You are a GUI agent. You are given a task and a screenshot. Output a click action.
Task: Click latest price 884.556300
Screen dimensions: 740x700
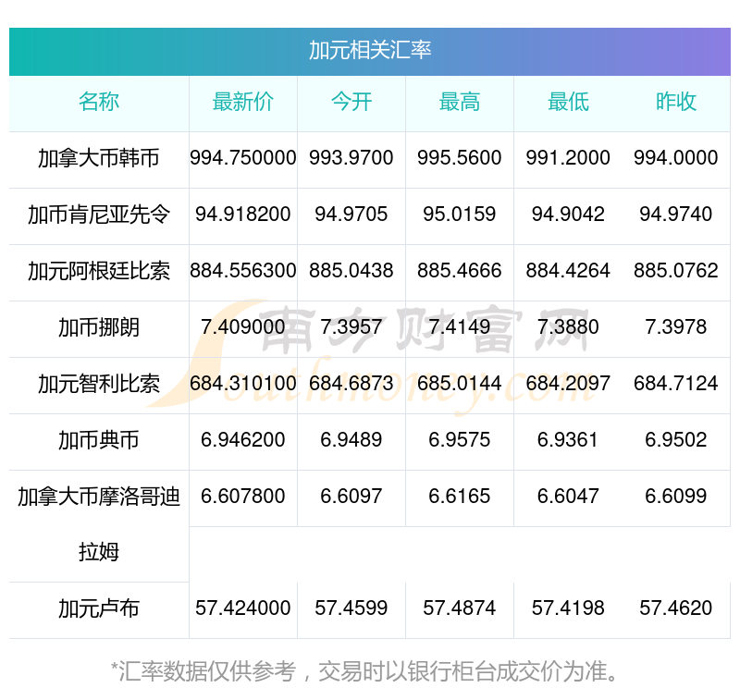coord(243,271)
